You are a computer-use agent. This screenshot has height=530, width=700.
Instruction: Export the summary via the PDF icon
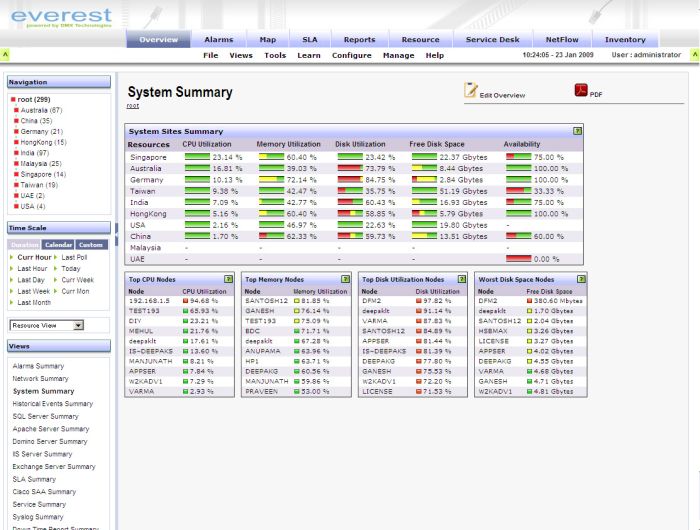pos(581,90)
